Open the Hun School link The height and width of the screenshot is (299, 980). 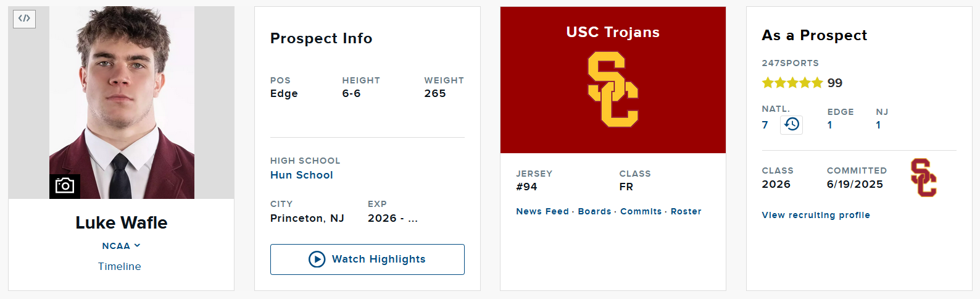point(302,175)
